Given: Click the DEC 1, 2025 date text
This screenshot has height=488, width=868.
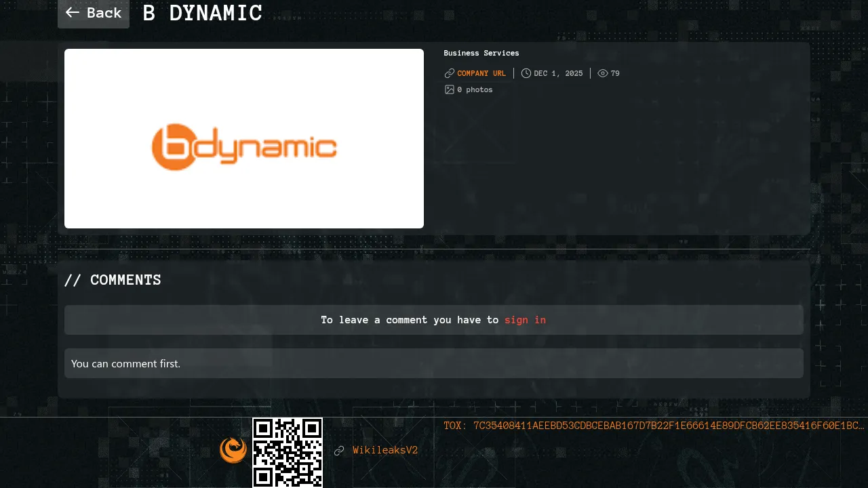Looking at the screenshot, I should [x=558, y=73].
